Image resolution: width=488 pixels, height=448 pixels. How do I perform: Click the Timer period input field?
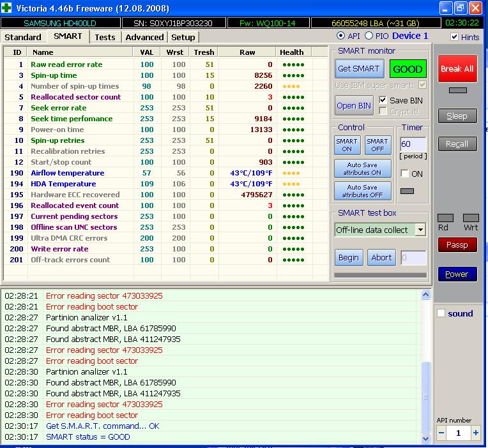413,144
